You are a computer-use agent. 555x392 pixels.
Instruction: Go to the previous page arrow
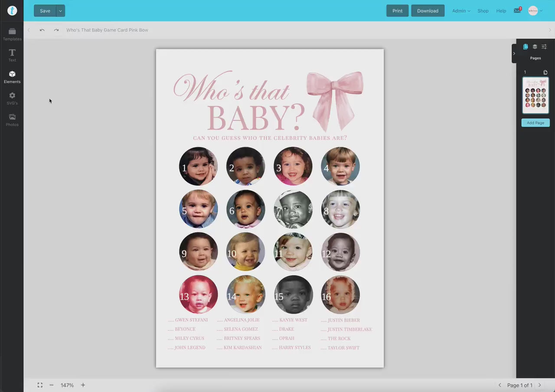(x=499, y=385)
